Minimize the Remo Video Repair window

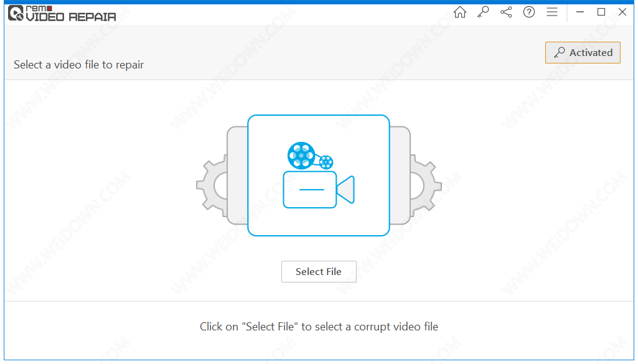pos(580,12)
